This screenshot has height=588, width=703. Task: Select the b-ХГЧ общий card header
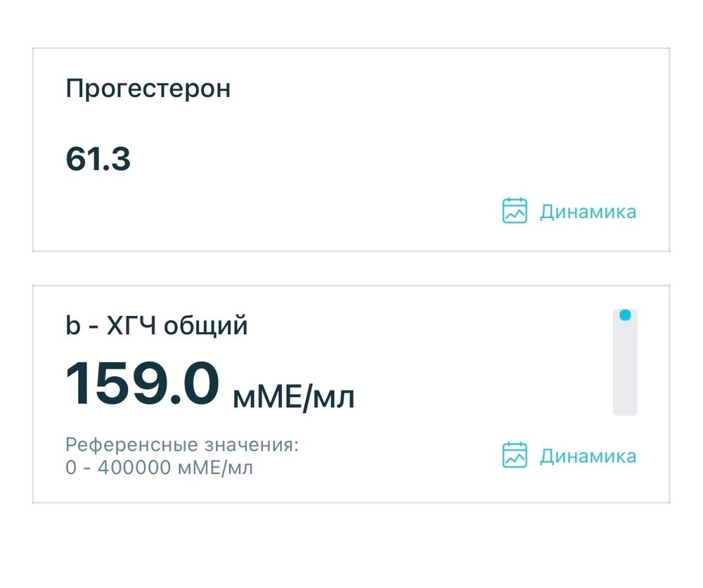156,324
